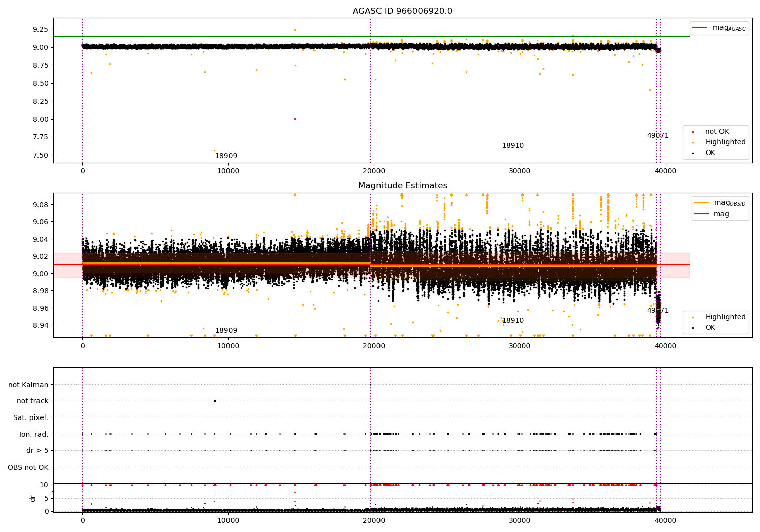The image size is (760, 532).
Task: Click "not OK" in the top plot legend
Action: pos(716,132)
